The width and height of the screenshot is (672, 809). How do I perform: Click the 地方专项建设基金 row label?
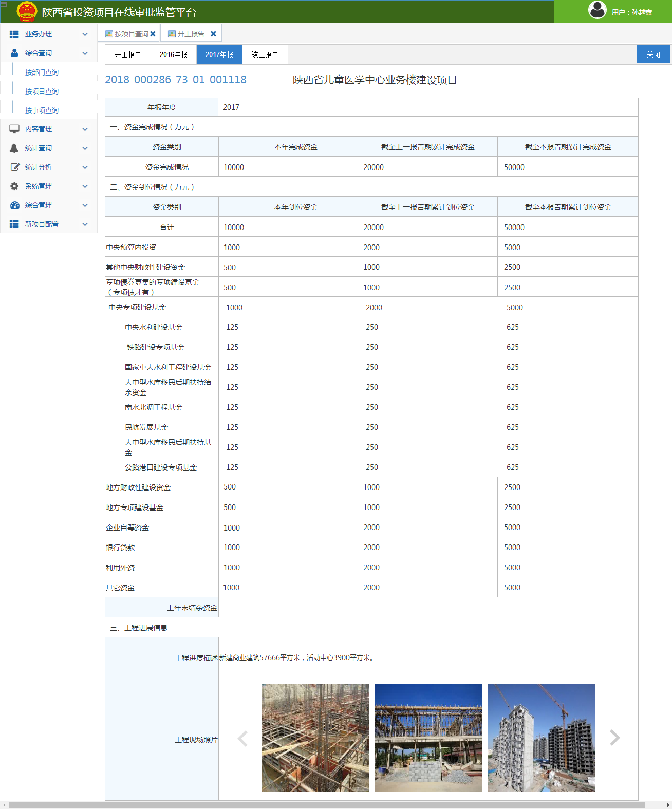pos(135,507)
